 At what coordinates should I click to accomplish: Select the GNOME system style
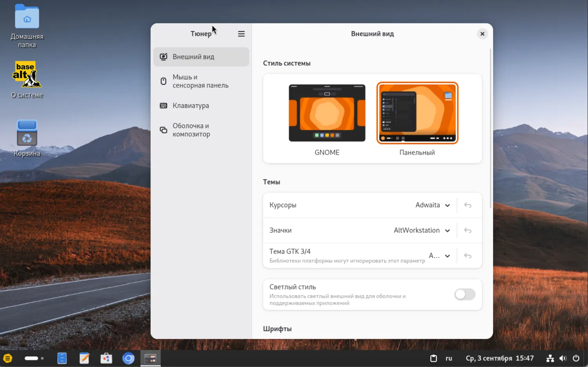tap(327, 113)
